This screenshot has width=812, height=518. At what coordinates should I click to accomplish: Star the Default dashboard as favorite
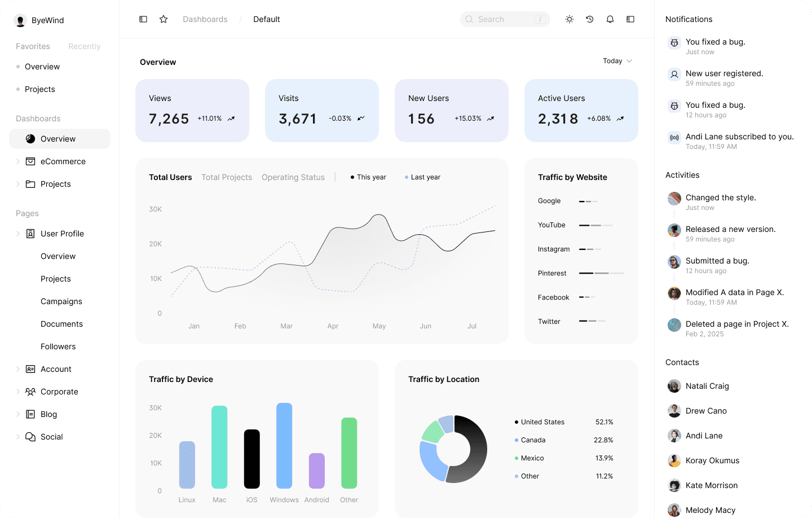(164, 19)
